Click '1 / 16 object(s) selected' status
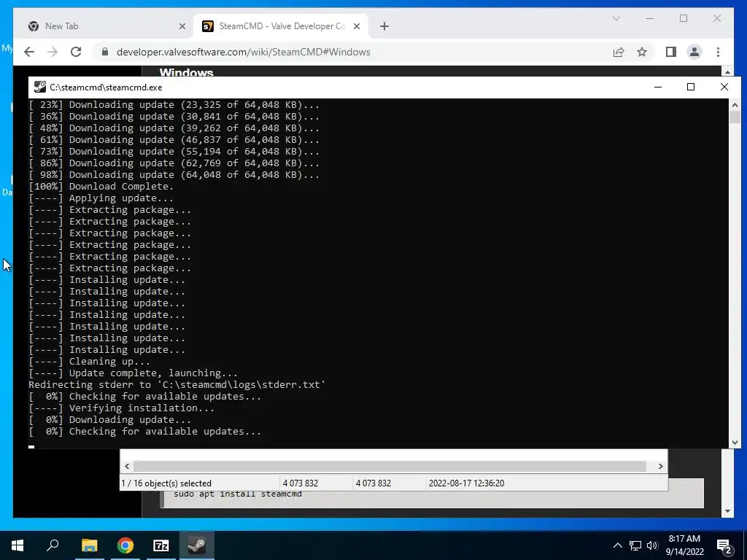The image size is (747, 560). (x=166, y=483)
